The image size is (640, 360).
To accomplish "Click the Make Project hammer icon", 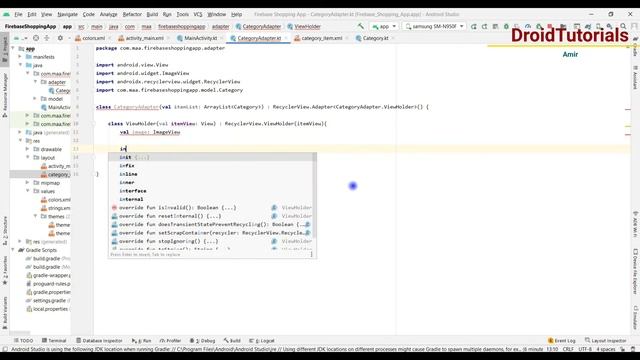I will pyautogui.click(x=361, y=26).
